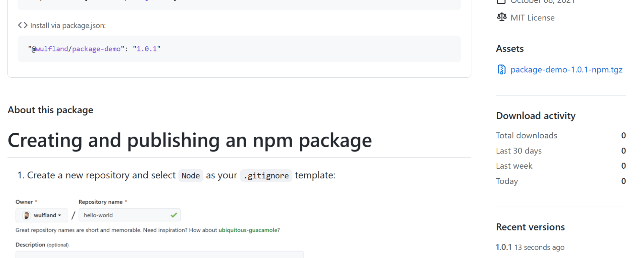Click the green checkmark in repository name field

point(174,215)
